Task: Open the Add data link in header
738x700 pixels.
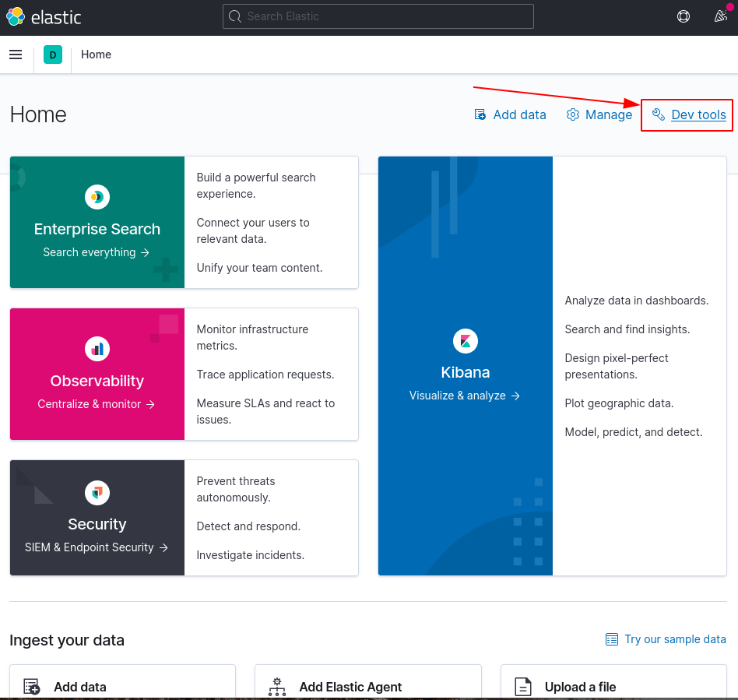Action: (511, 114)
